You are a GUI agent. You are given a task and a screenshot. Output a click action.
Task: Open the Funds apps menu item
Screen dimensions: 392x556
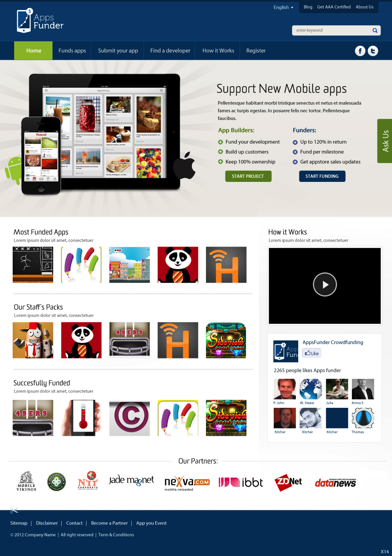(72, 51)
